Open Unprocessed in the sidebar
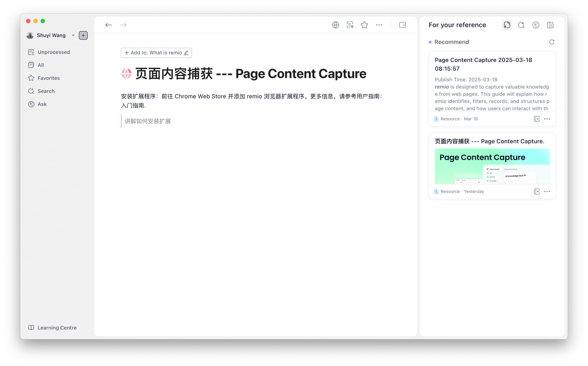 point(54,52)
